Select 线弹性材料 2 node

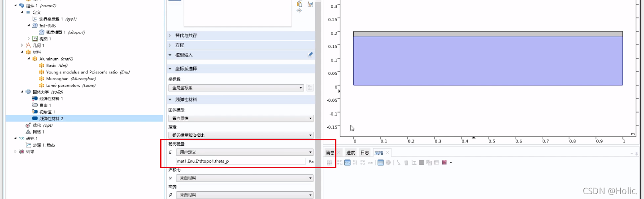[x=51, y=118]
